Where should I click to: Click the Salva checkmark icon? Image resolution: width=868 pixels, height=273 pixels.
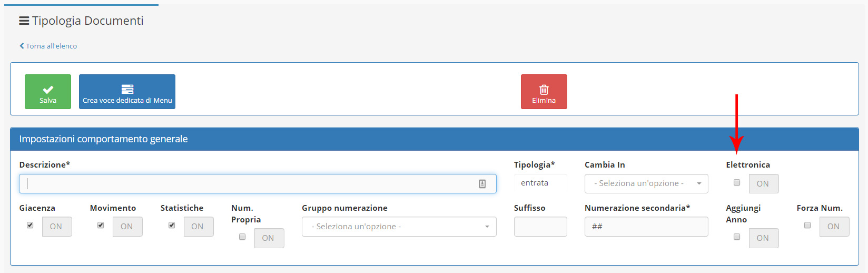(x=48, y=90)
